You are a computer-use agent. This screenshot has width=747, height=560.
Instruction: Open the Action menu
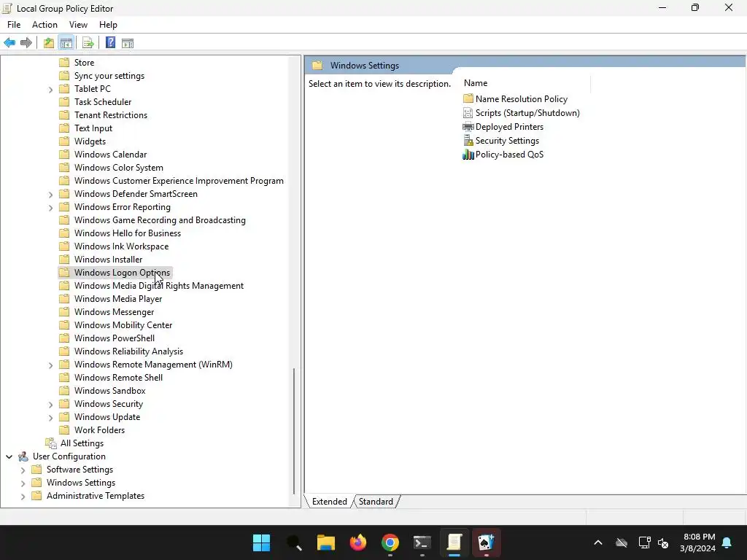[44, 25]
